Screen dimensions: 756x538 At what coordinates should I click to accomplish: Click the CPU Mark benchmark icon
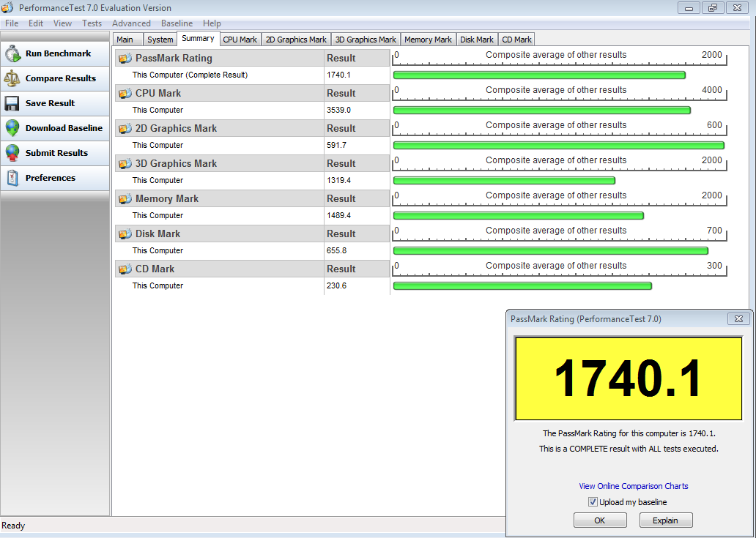(x=124, y=93)
